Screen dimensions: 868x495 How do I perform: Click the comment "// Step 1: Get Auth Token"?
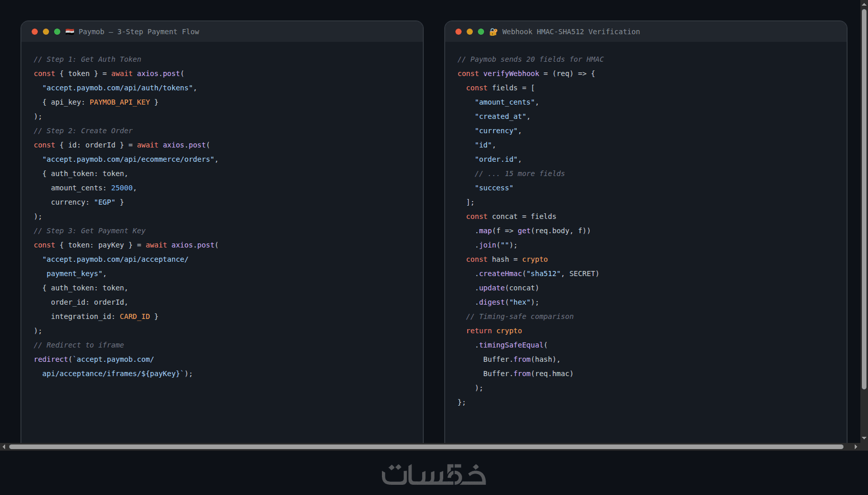pos(87,59)
